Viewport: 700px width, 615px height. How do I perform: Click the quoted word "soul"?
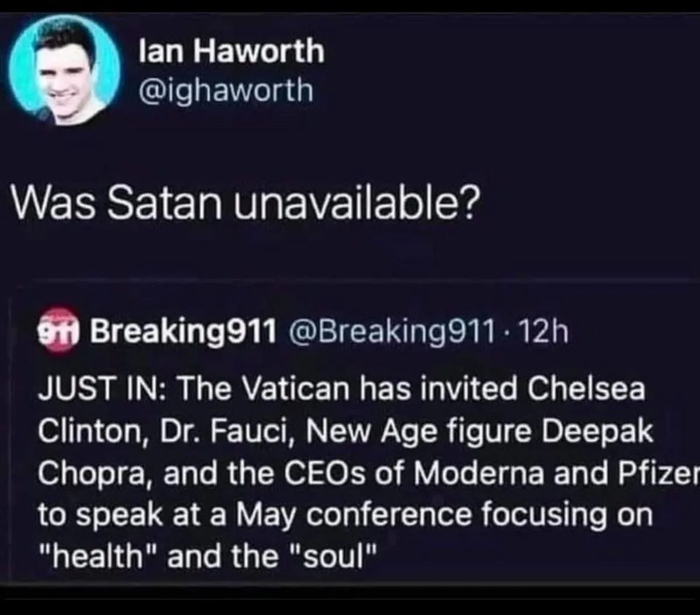(x=331, y=556)
